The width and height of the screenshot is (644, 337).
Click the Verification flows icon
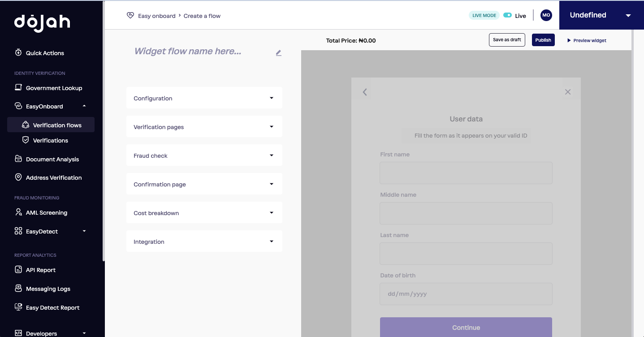pyautogui.click(x=26, y=125)
